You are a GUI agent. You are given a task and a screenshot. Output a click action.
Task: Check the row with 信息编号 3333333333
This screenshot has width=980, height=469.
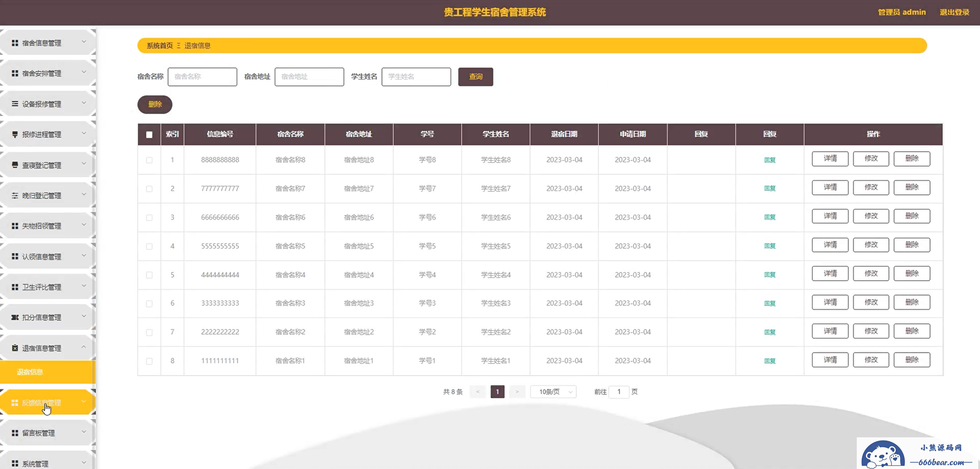pyautogui.click(x=149, y=303)
